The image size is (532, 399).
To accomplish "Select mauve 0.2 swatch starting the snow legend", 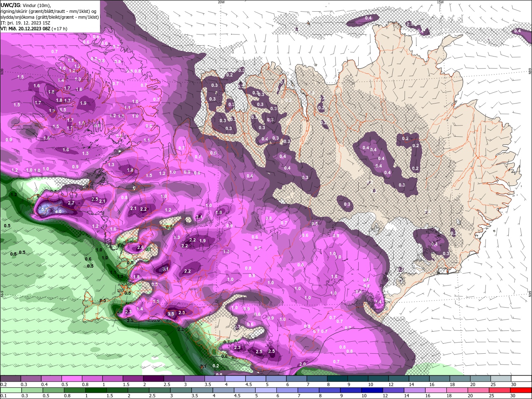I will click(10, 379).
